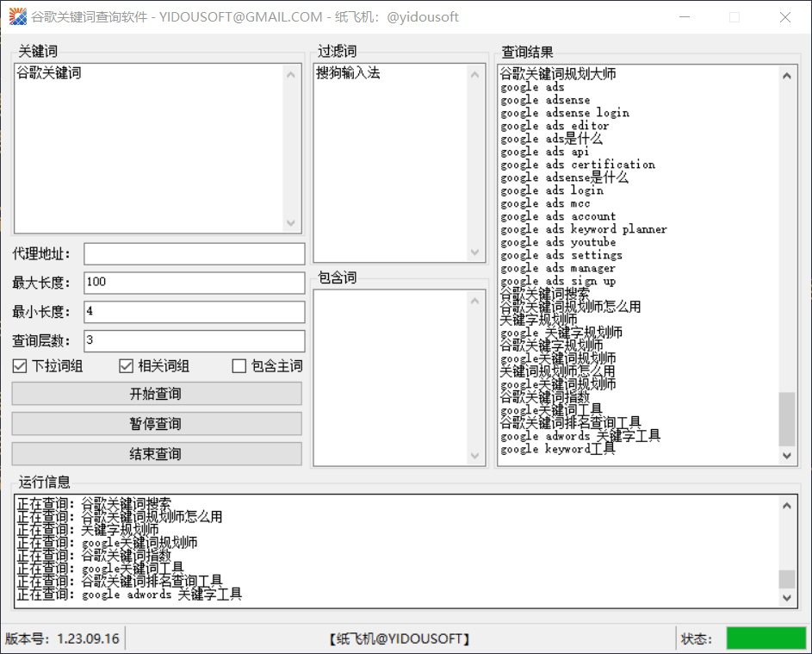The width and height of the screenshot is (812, 654).
Task: Select result '谷歌关键词规划大师'
Action: (558, 73)
